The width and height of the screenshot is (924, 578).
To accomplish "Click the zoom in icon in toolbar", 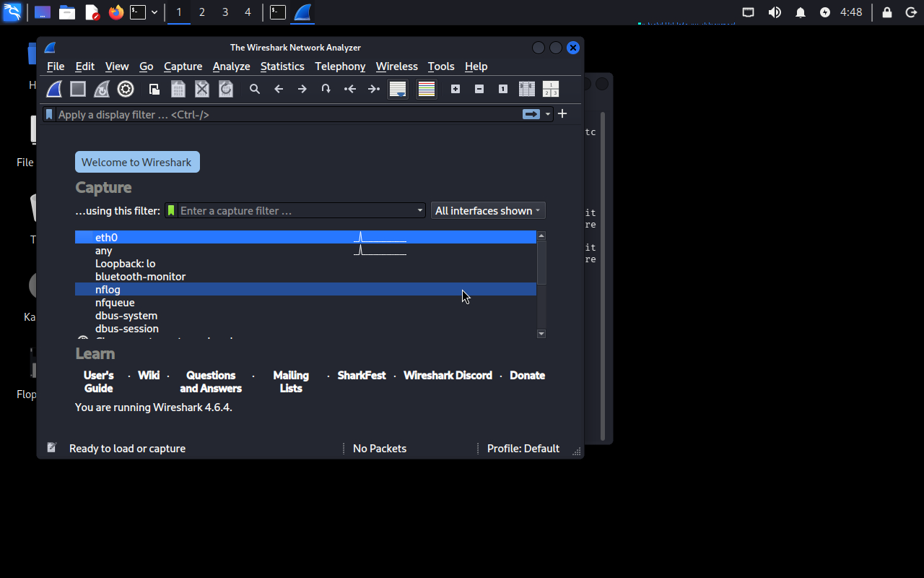I will (x=456, y=89).
